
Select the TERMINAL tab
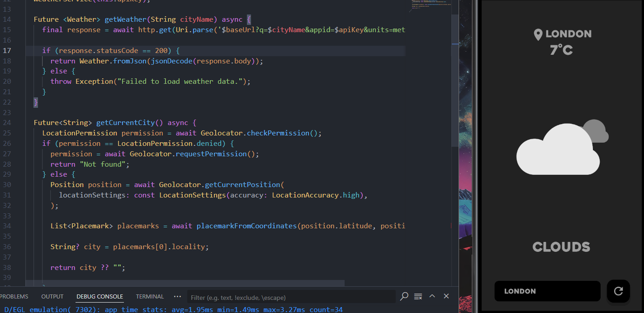point(150,297)
